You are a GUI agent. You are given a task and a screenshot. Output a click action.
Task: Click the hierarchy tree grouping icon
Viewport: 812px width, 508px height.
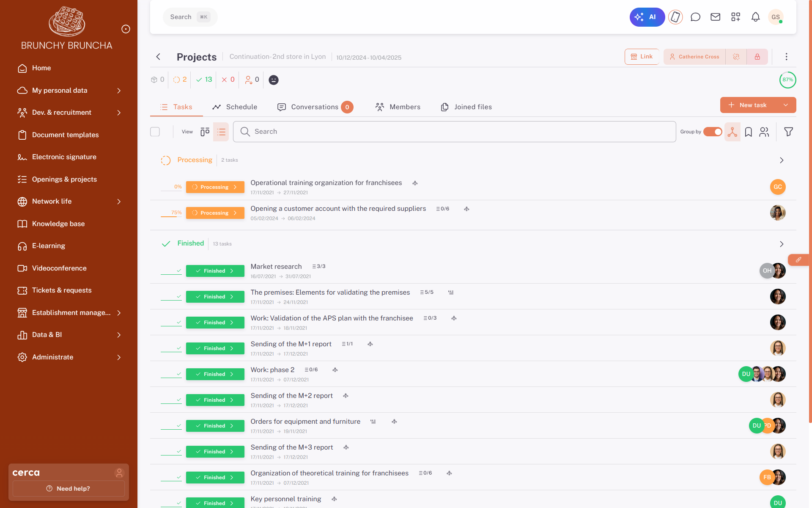click(732, 132)
